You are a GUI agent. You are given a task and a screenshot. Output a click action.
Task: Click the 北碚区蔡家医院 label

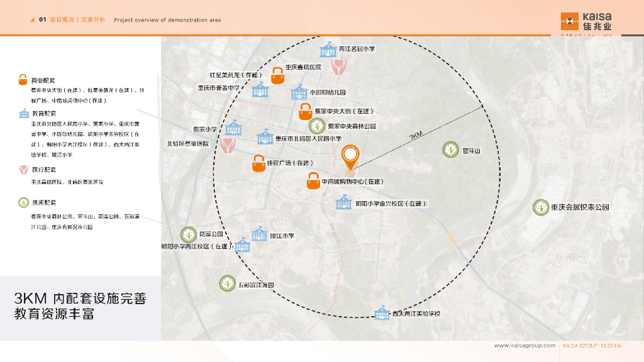point(187,144)
